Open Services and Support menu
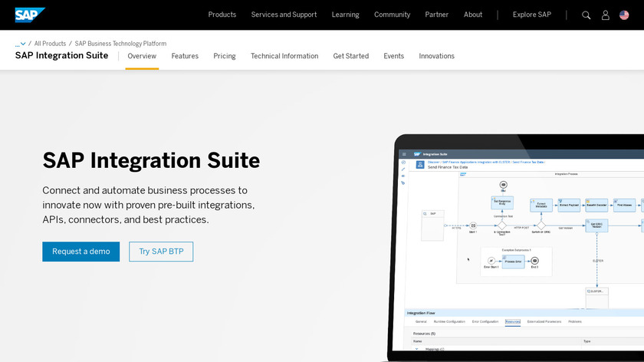The width and height of the screenshot is (644, 362). point(284,15)
